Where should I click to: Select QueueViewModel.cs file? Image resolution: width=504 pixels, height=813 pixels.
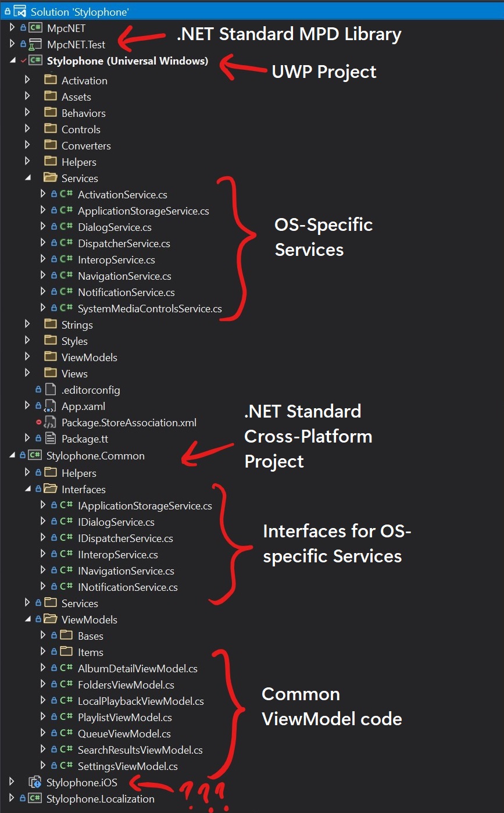coord(124,733)
